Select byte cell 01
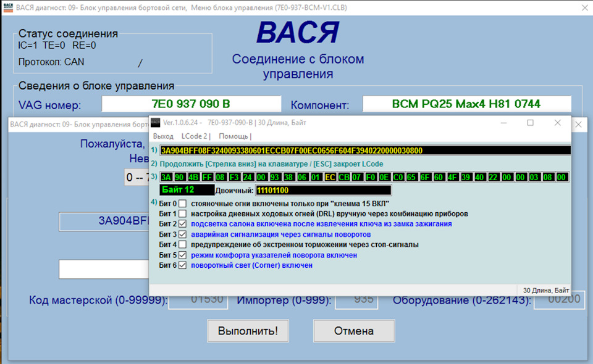 point(316,177)
